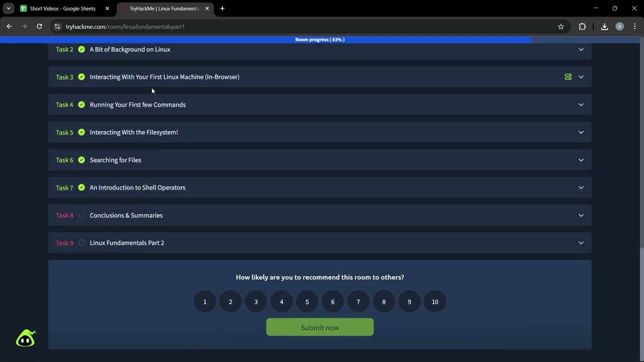Close the TryHackMe Linux Fundamentals tab

pos(207,9)
